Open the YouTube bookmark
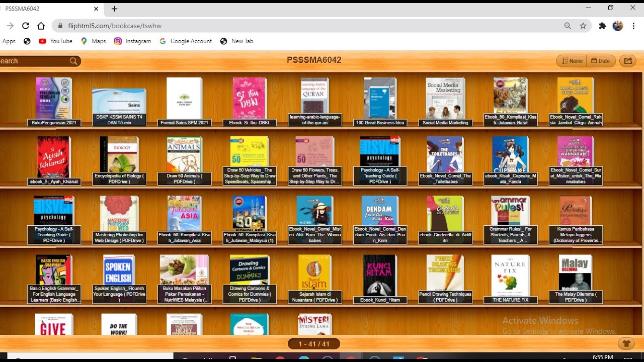644x362 pixels. [x=55, y=41]
